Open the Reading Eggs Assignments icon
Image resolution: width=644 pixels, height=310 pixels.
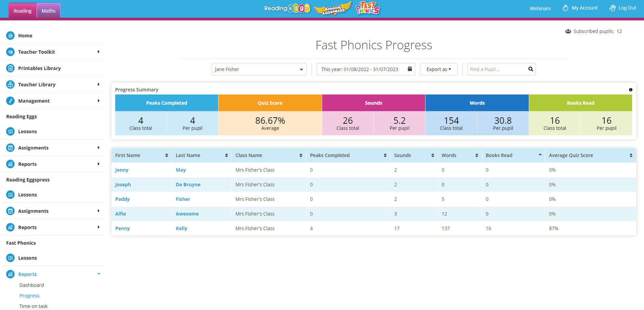[10, 148]
